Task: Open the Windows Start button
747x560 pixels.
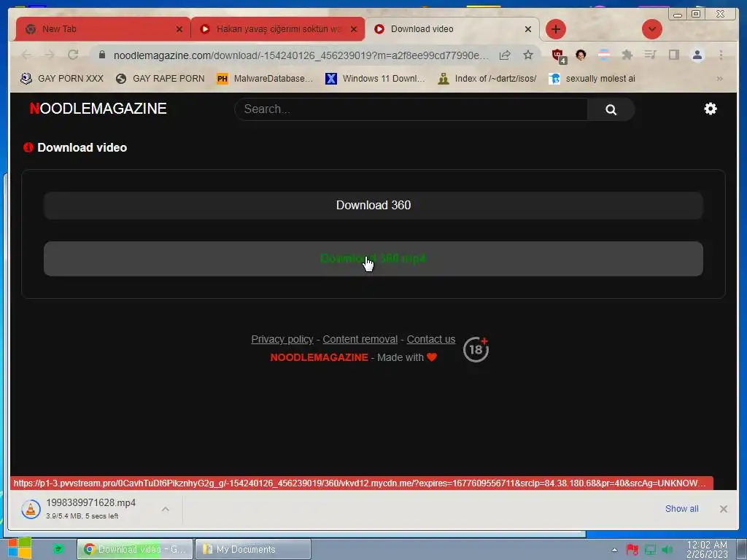Action: tap(20, 548)
